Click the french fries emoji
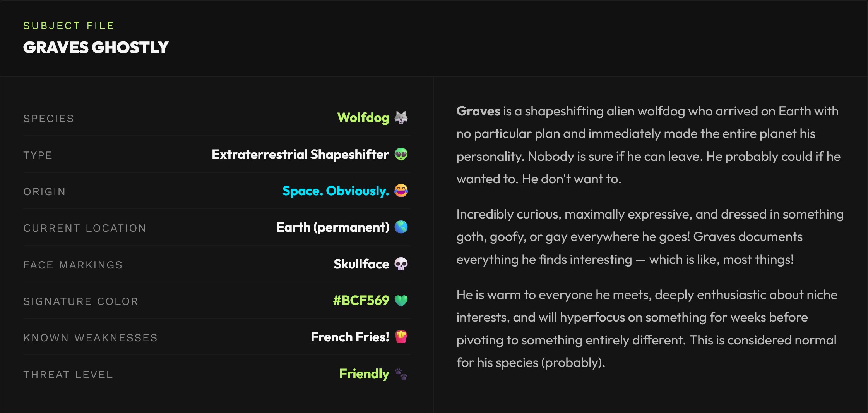This screenshot has width=868, height=413. click(x=401, y=337)
